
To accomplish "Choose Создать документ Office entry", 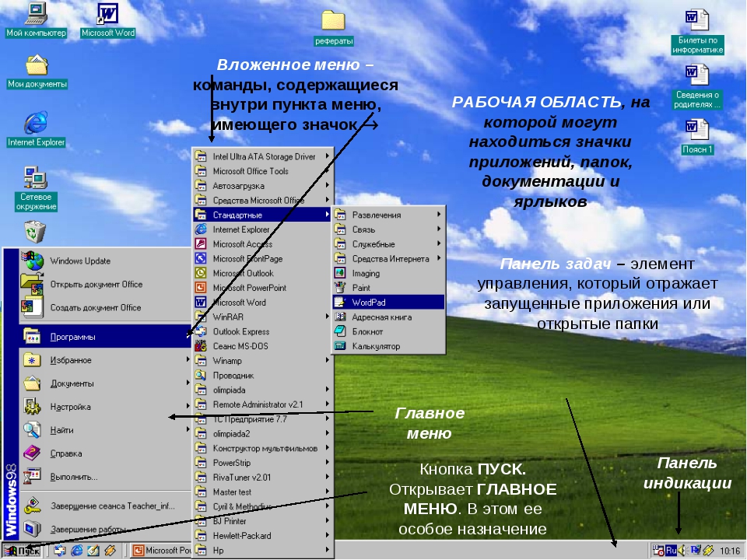I will point(106,308).
